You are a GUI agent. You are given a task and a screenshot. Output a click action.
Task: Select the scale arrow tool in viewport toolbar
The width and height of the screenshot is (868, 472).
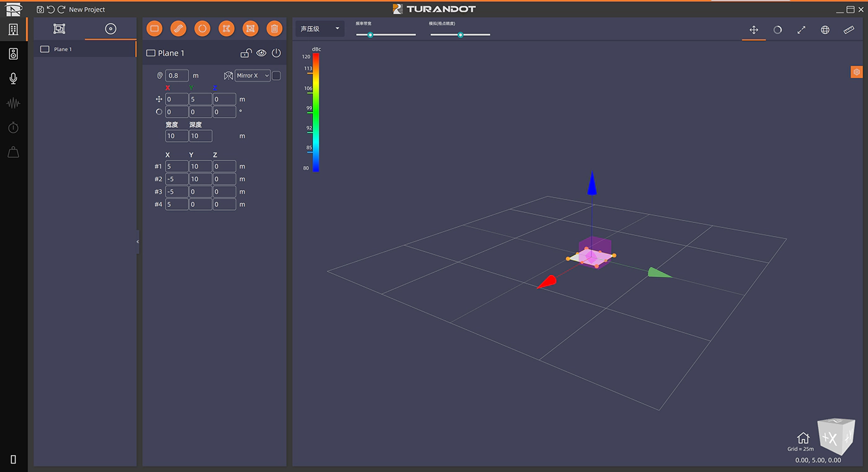(x=801, y=30)
